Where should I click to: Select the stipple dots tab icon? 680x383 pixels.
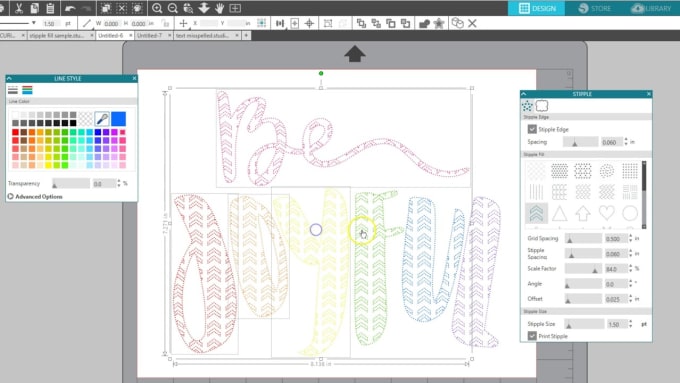coord(527,105)
